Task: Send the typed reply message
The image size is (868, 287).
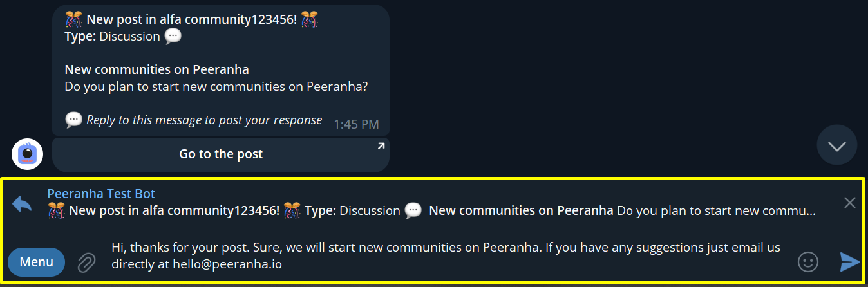Action: (849, 261)
